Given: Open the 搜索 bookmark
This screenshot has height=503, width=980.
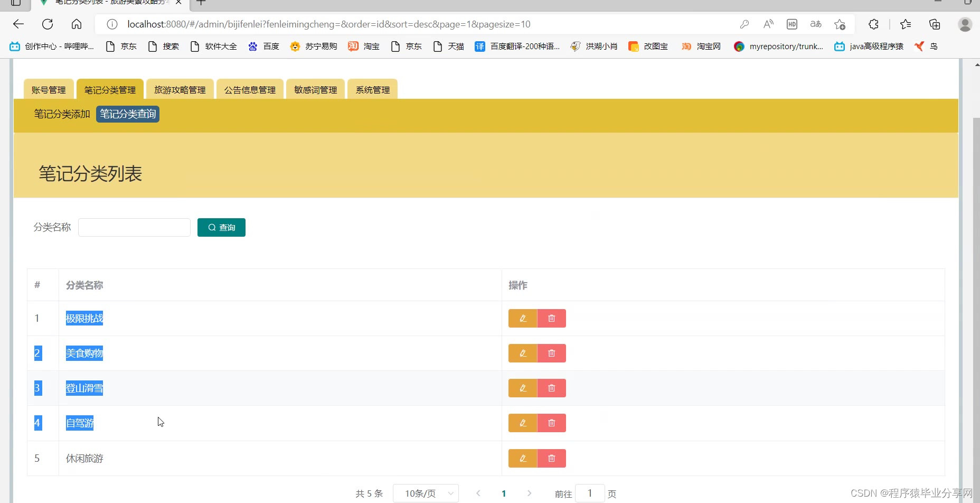Looking at the screenshot, I should [x=163, y=46].
